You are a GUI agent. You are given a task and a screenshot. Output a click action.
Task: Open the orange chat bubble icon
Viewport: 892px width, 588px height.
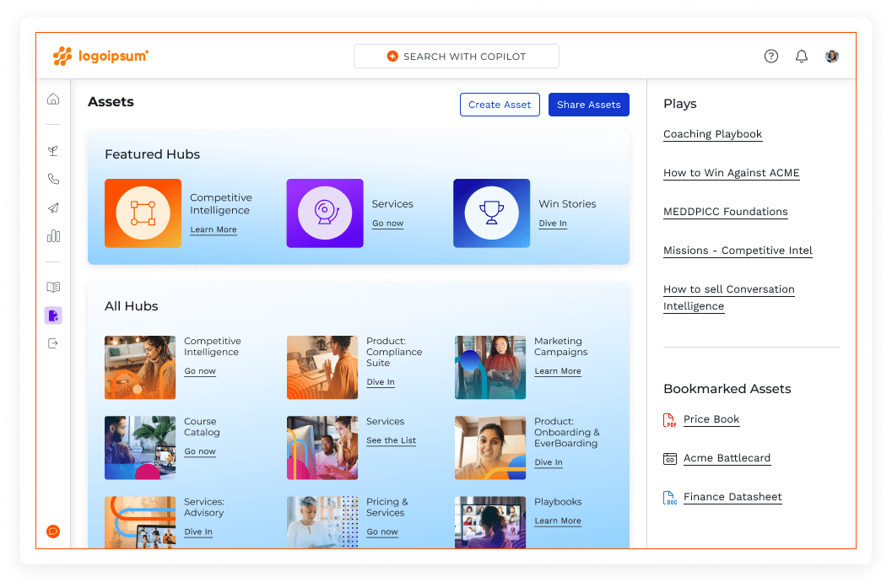click(x=52, y=531)
